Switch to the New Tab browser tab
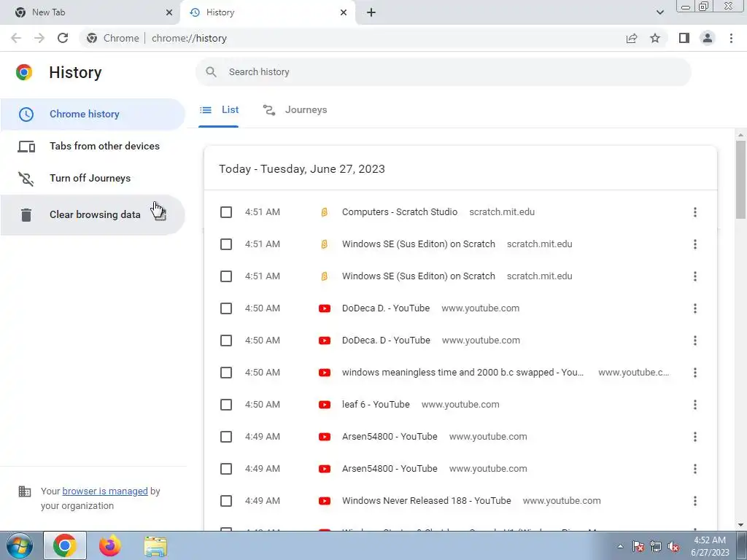Screen dimensions: 747x560 click(90, 12)
